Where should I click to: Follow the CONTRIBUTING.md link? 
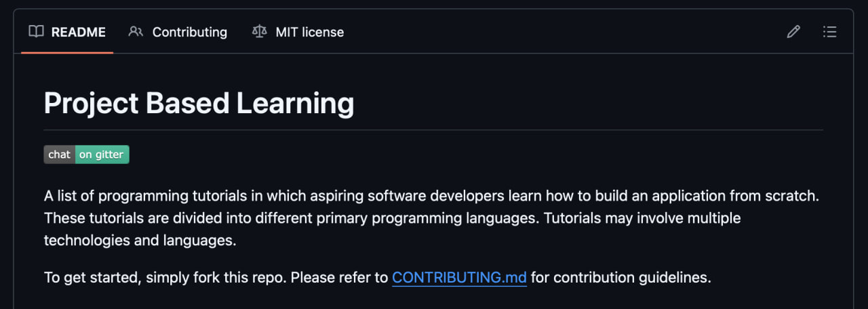click(459, 277)
